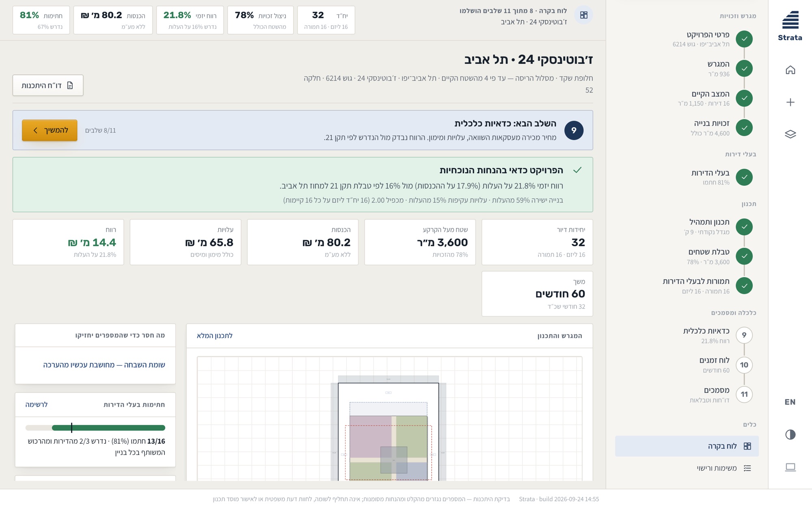Click the 'Strata · build 2026-09-24 14:55' footer text

pos(559,499)
